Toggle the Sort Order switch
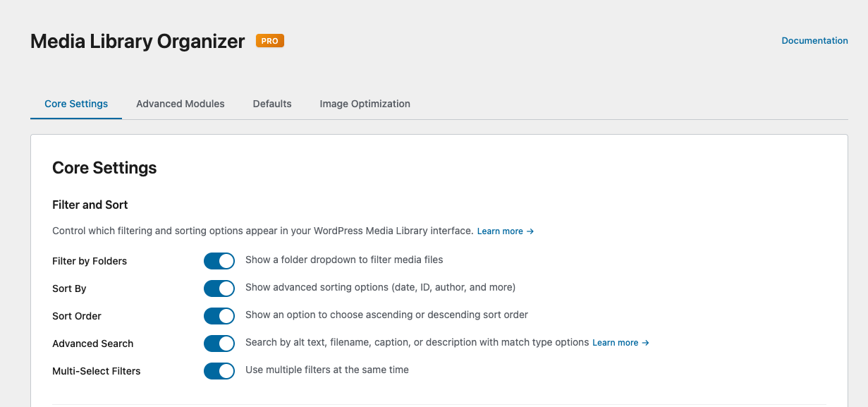 [x=219, y=316]
